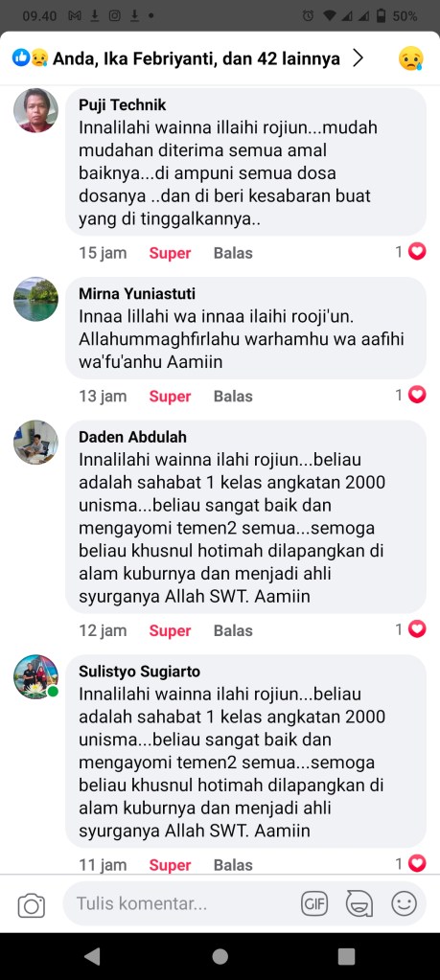Viewport: 440px width, 980px height.
Task: Toggle Super reaction on Daden Abdulah's comment
Action: pos(170,630)
